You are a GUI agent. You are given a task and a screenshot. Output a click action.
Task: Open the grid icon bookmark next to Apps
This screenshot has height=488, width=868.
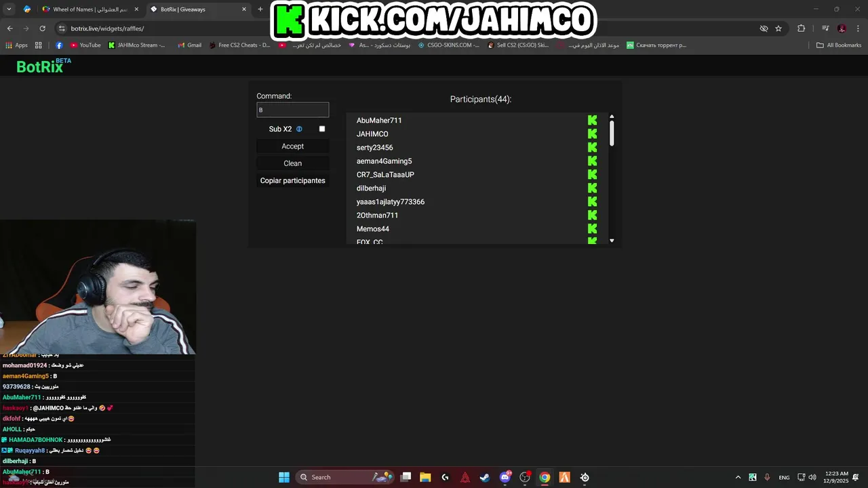(38, 45)
